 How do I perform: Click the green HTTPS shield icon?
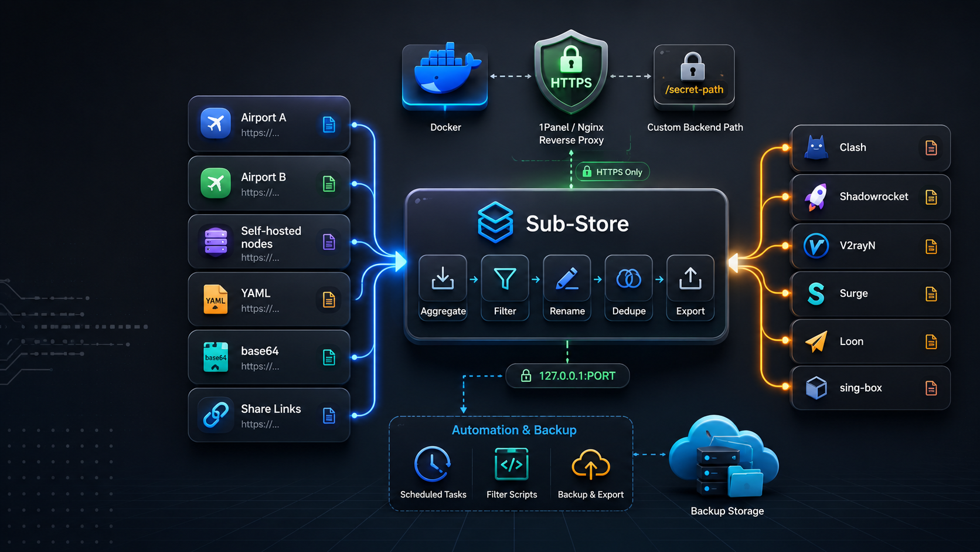tap(571, 72)
